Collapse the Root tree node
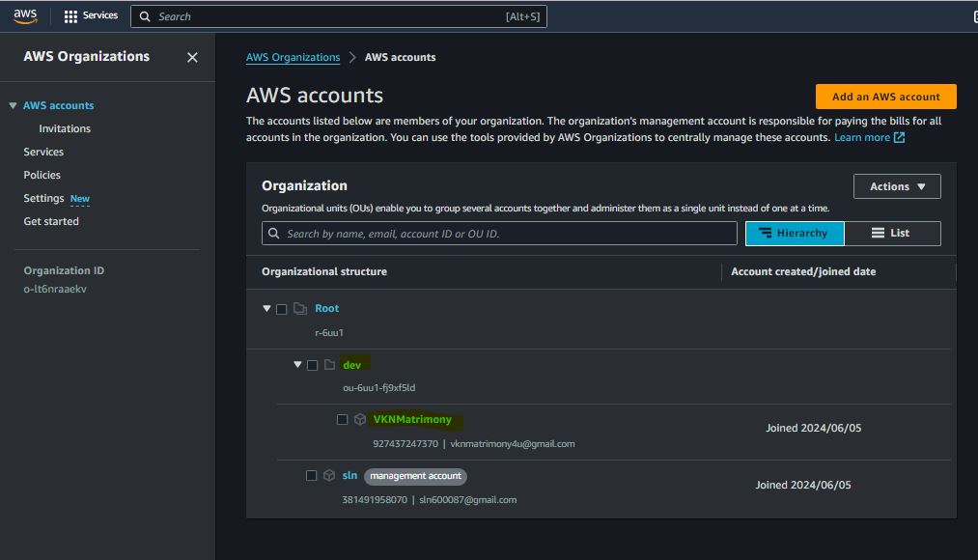The width and height of the screenshot is (978, 560). click(266, 309)
